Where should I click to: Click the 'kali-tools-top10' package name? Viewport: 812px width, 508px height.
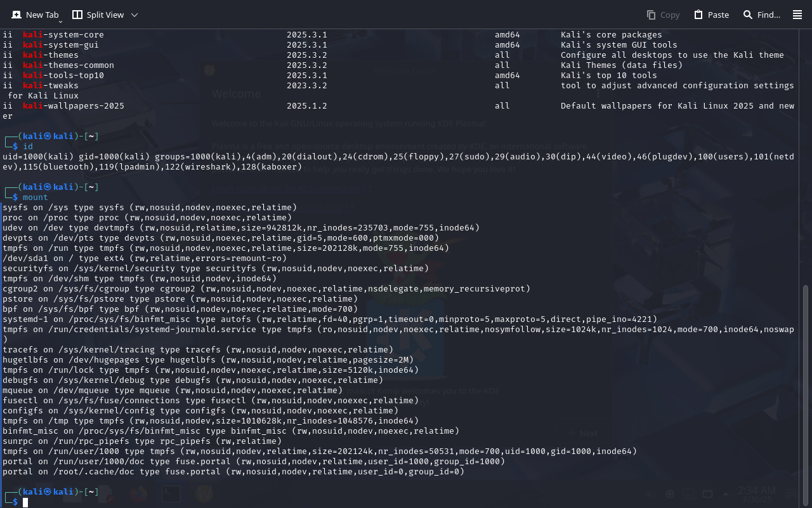coord(63,76)
